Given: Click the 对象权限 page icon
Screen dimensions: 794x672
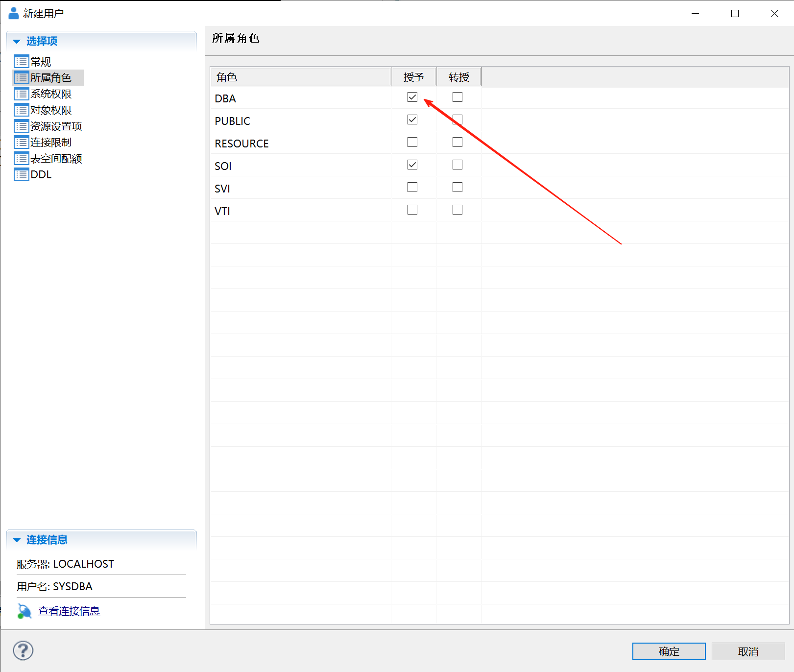Looking at the screenshot, I should point(22,110).
